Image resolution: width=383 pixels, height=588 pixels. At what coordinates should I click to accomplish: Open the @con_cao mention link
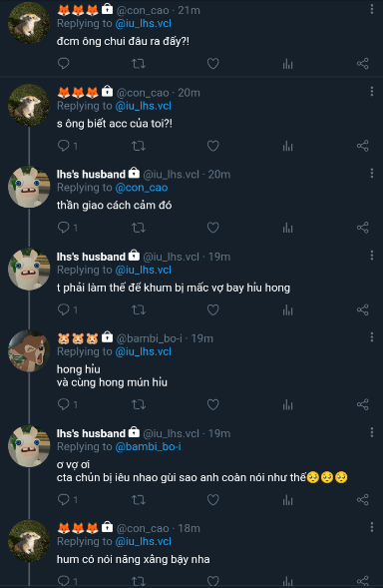(142, 188)
